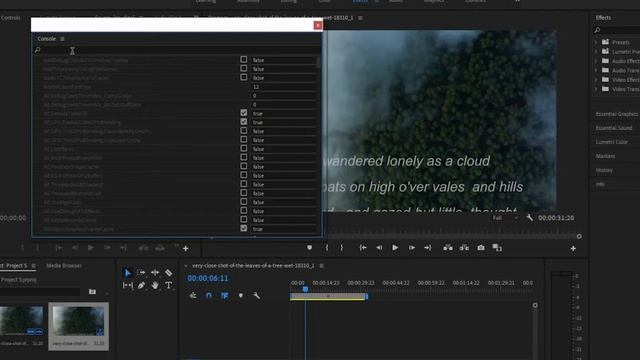Select the Track Select Forward tool
640x360 pixels.
[x=141, y=273]
